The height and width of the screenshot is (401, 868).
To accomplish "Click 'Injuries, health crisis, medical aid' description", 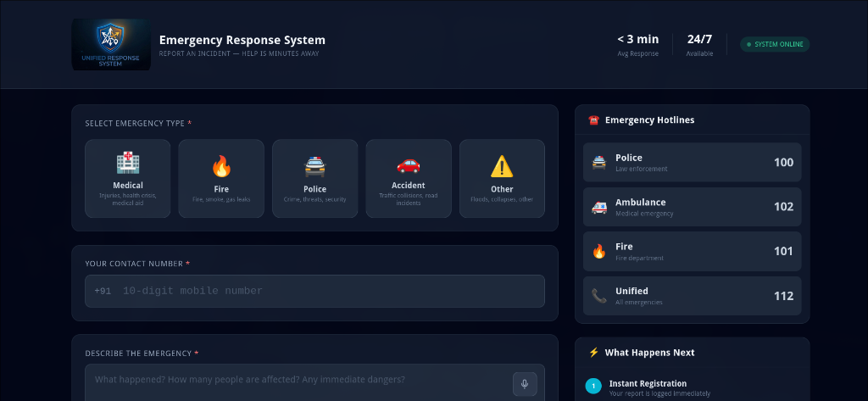I will (x=128, y=199).
